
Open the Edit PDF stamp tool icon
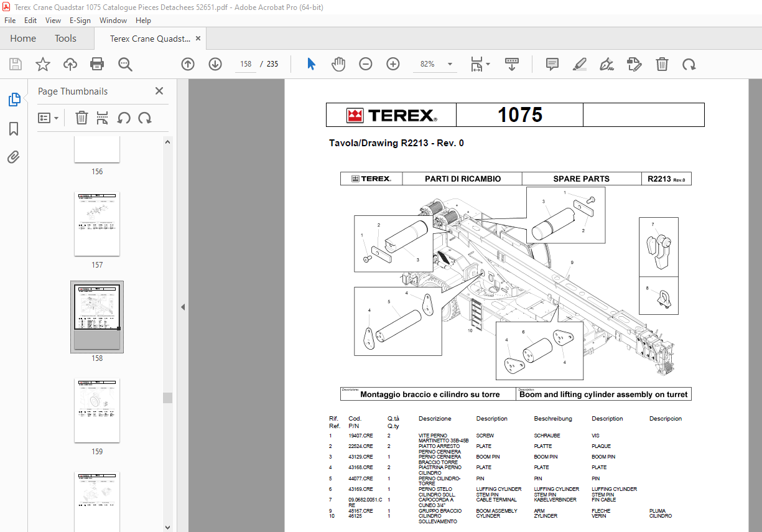pyautogui.click(x=634, y=64)
